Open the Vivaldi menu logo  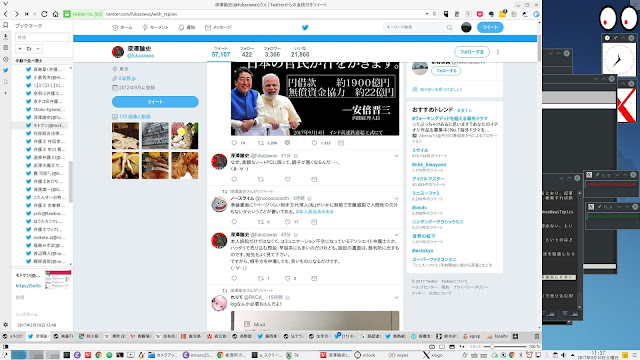coord(5,4)
